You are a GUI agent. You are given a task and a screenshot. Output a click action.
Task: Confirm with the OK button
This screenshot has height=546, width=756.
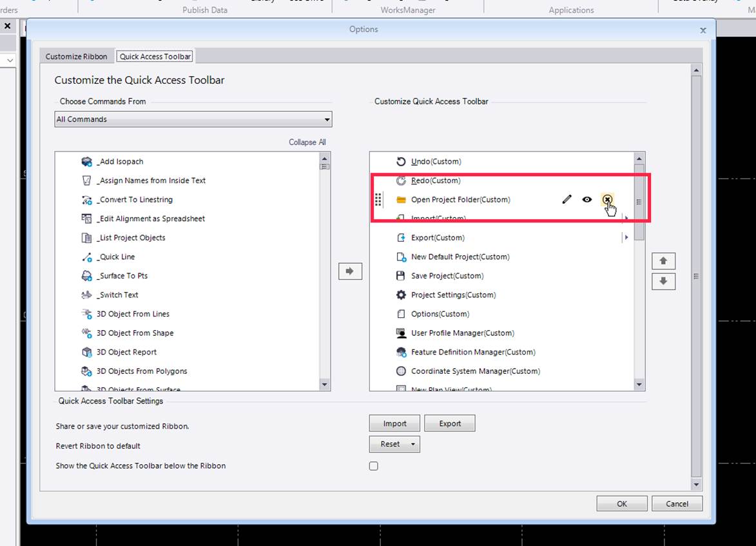click(x=622, y=503)
